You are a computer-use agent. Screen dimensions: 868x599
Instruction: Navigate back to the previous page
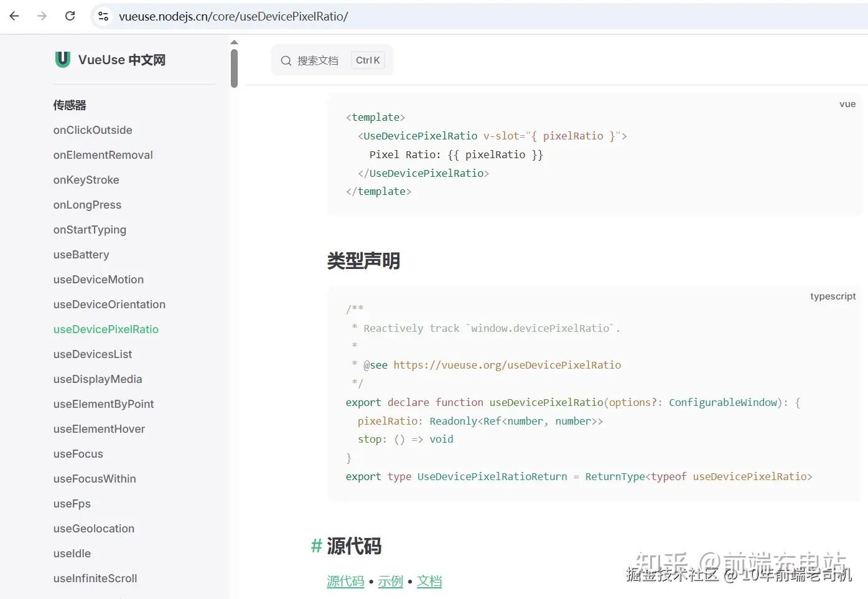pos(14,16)
